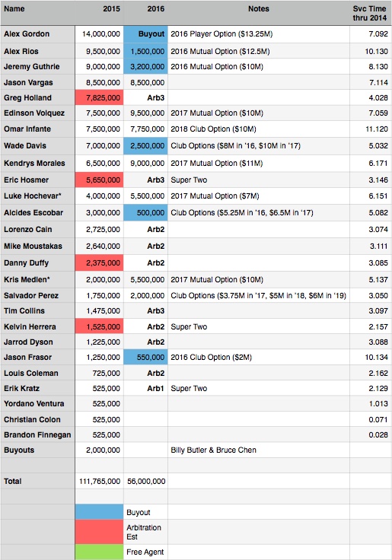Select the 2016 total 56,000,000 cell

[146, 482]
